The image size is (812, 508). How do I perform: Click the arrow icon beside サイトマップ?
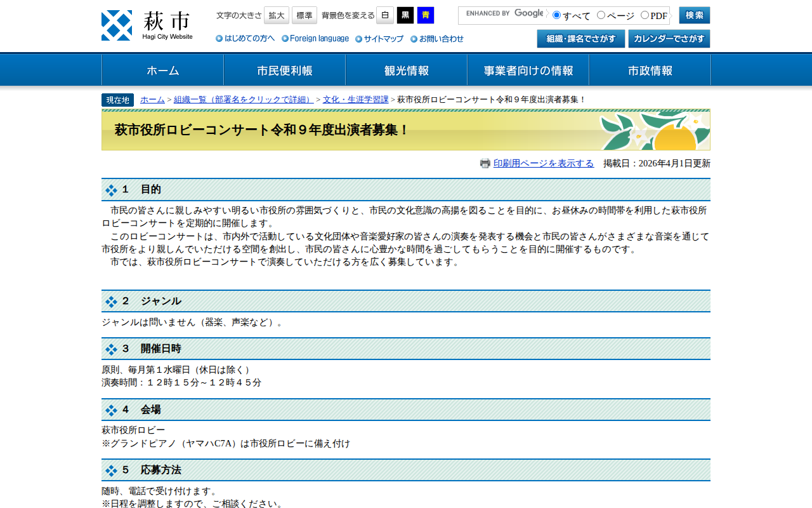[359, 38]
